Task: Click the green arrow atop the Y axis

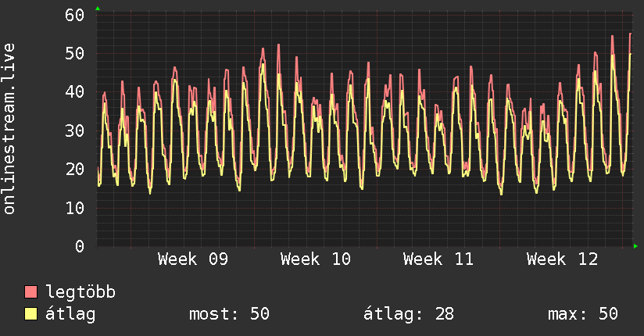Action: pos(98,9)
